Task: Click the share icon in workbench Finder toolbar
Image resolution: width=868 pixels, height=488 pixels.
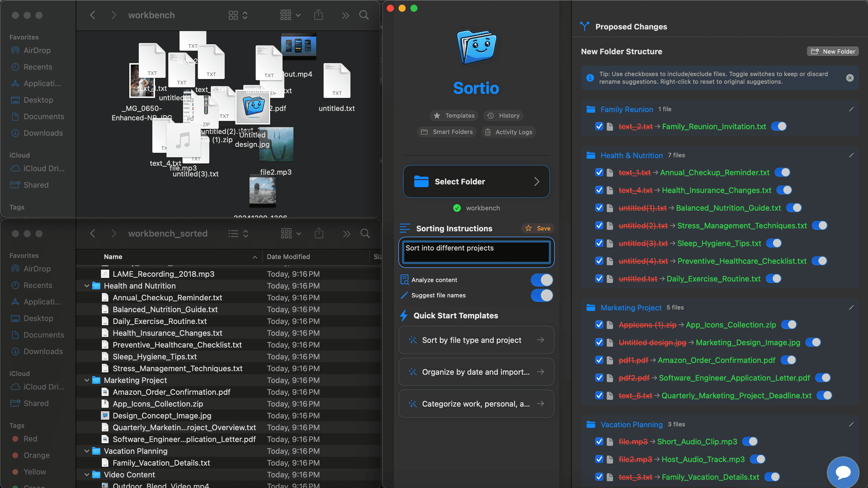Action: [318, 15]
